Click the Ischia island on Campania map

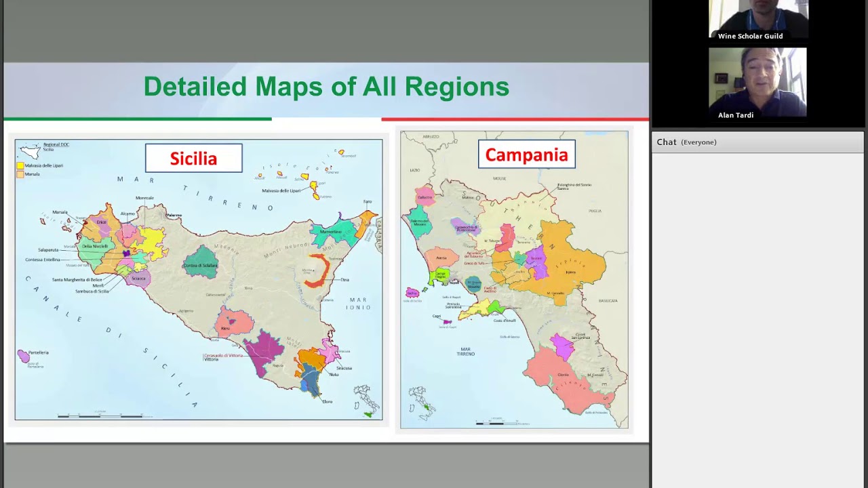[x=412, y=293]
